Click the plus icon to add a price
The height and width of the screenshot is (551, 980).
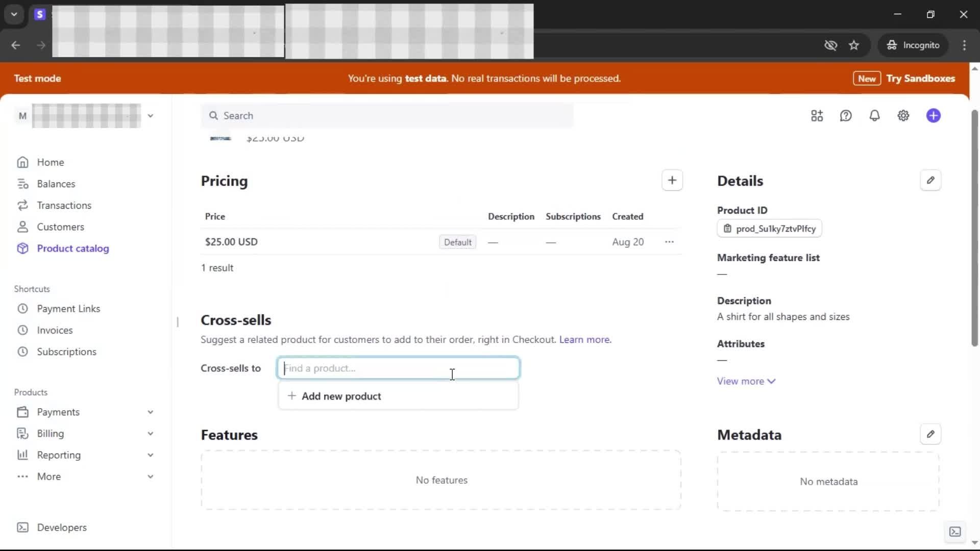(672, 181)
